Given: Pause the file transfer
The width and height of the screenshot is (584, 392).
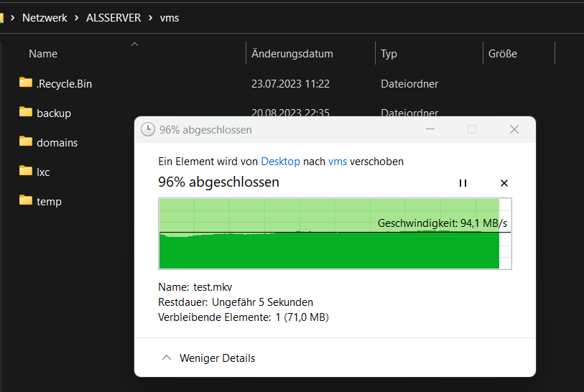Looking at the screenshot, I should [x=463, y=183].
